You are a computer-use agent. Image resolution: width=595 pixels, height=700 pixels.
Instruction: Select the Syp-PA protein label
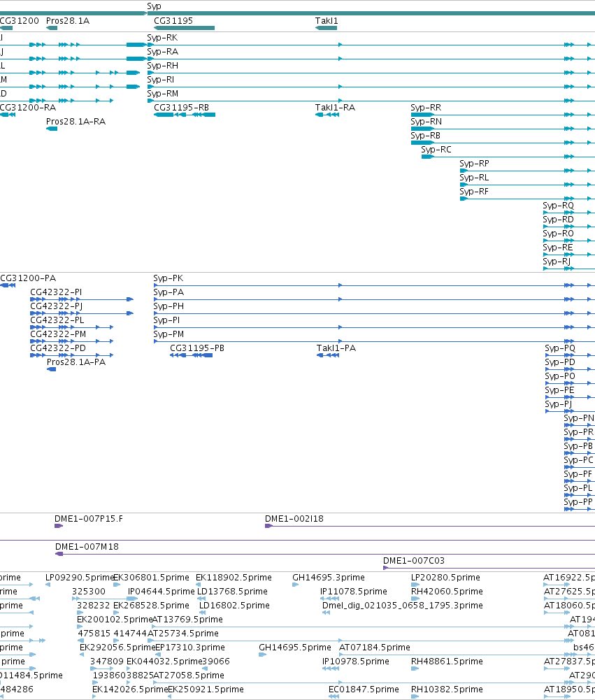point(169,292)
